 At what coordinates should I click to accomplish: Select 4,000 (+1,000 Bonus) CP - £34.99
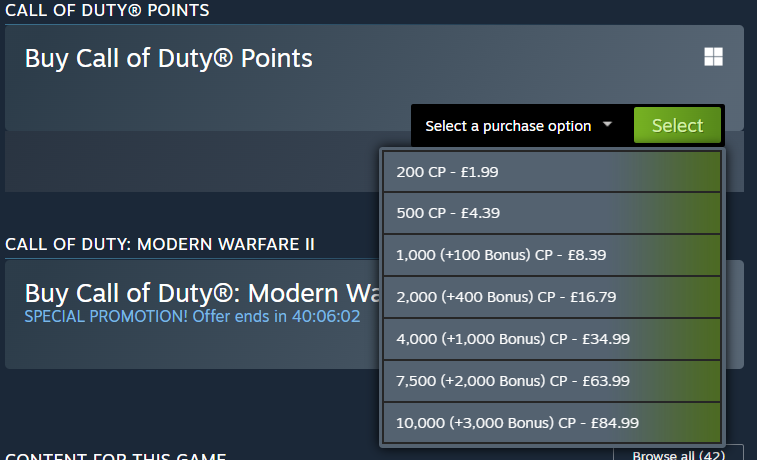[552, 339]
